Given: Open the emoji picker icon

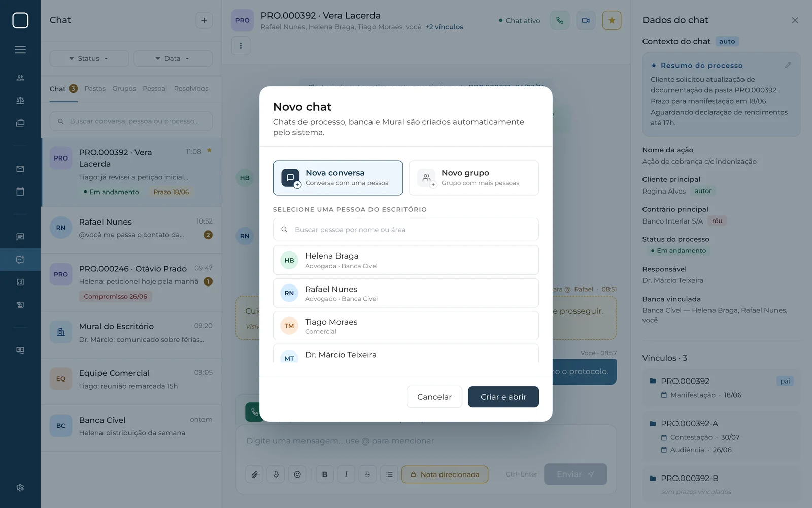Looking at the screenshot, I should click(x=297, y=474).
